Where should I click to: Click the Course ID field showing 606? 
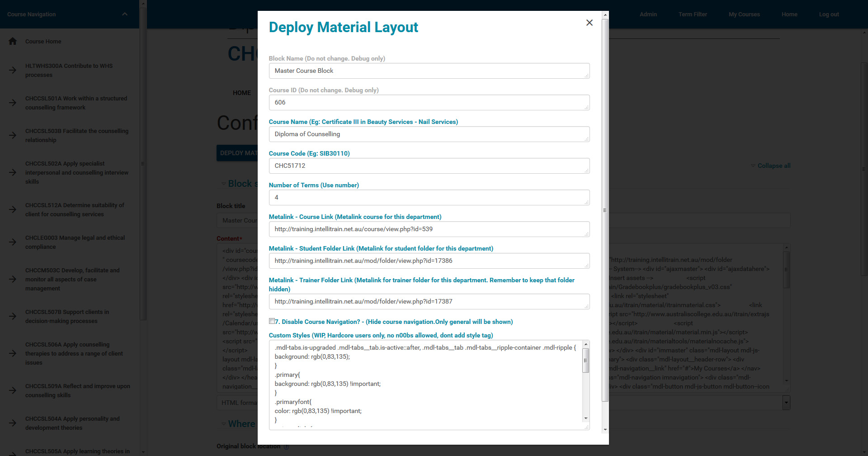(429, 102)
